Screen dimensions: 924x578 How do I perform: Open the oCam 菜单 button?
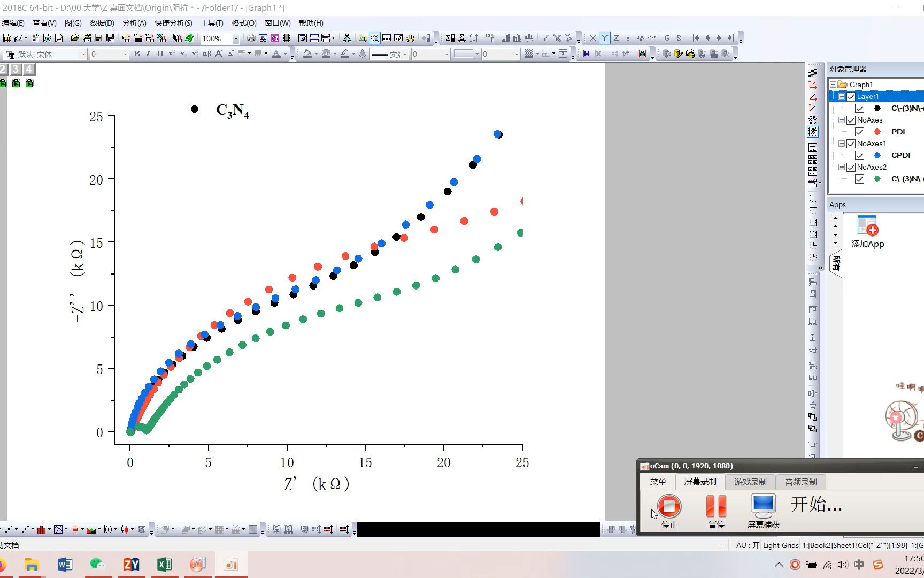point(658,482)
